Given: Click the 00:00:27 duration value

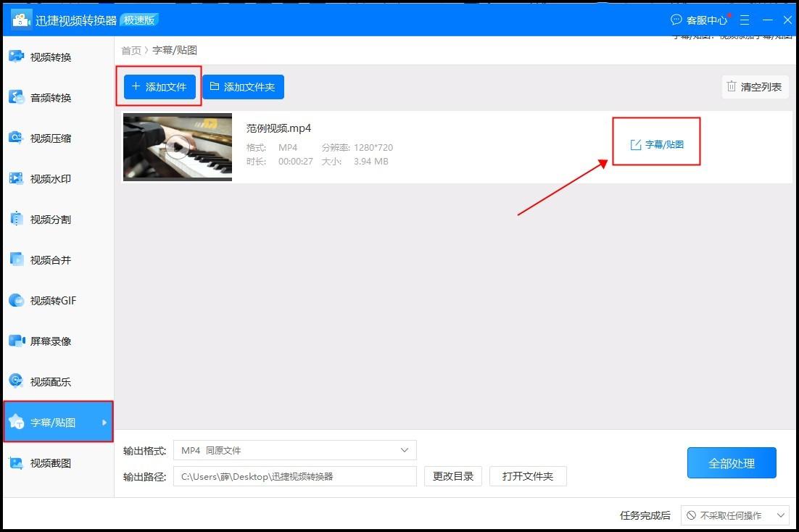Looking at the screenshot, I should [x=296, y=162].
